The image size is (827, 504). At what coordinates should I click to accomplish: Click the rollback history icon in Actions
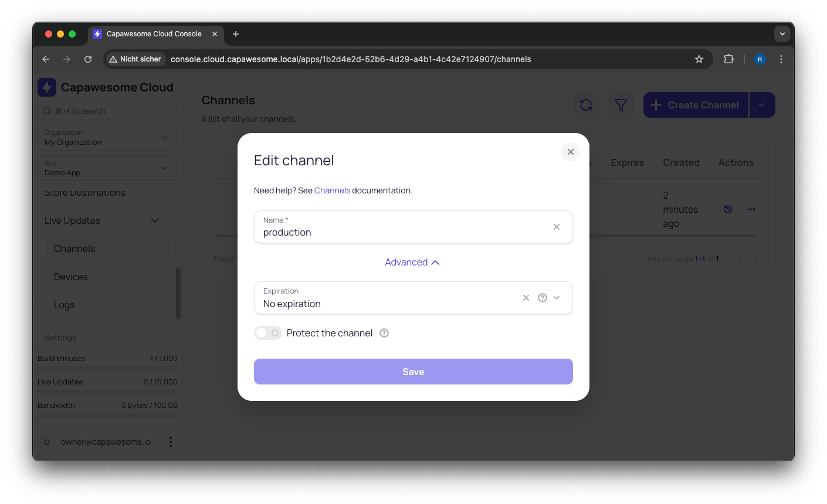(x=727, y=209)
